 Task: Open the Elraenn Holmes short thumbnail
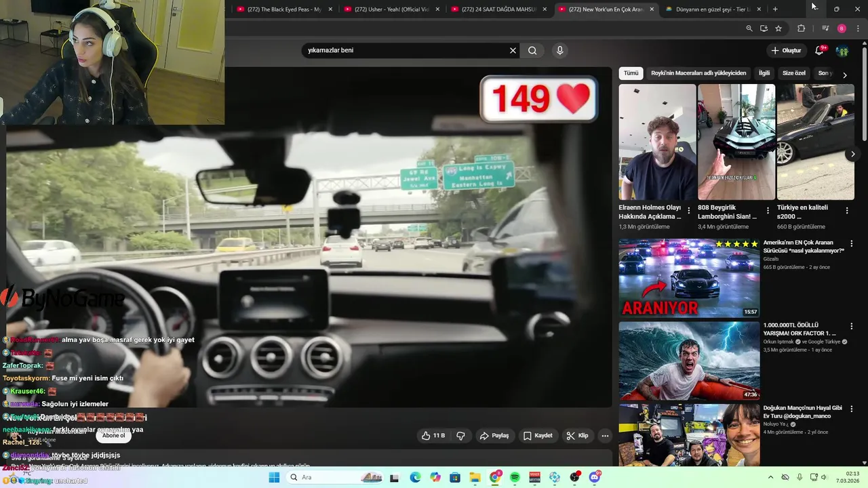657,142
